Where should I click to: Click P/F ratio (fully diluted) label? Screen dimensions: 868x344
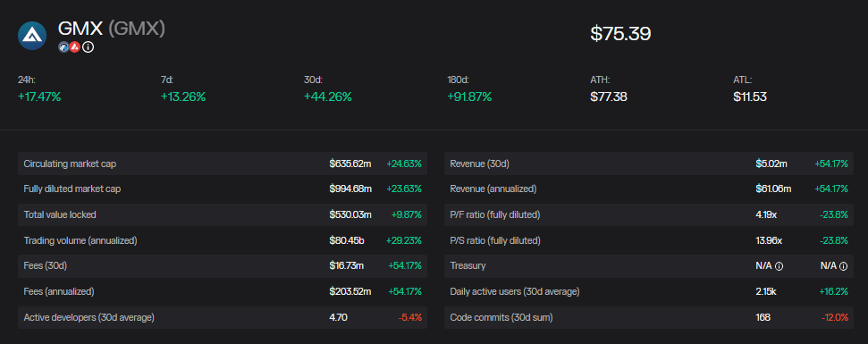[495, 214]
